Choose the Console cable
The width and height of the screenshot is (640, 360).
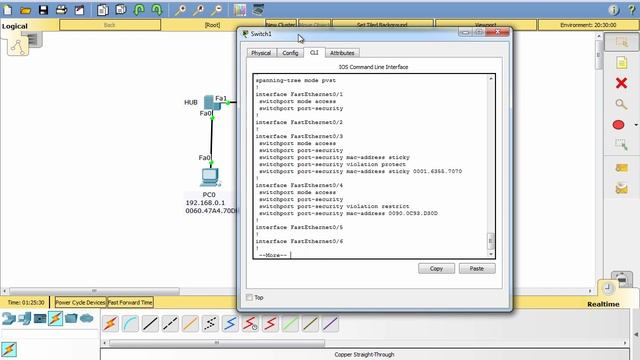pos(130,324)
